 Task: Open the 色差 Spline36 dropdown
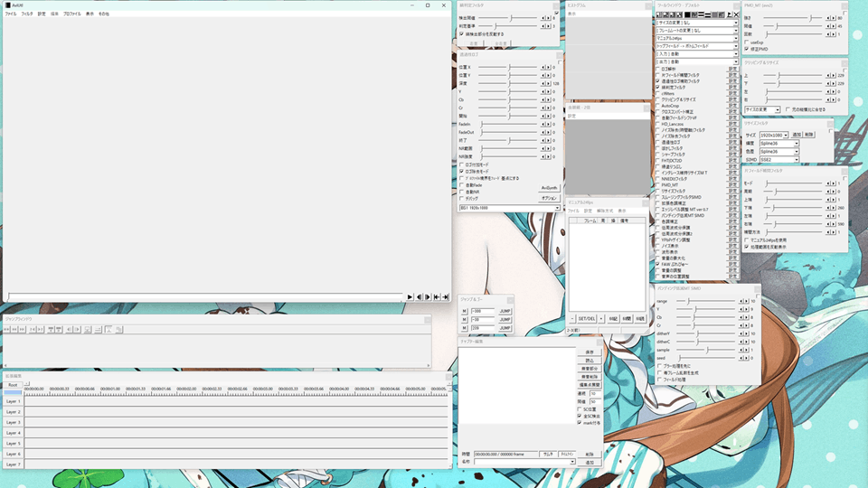pos(778,151)
